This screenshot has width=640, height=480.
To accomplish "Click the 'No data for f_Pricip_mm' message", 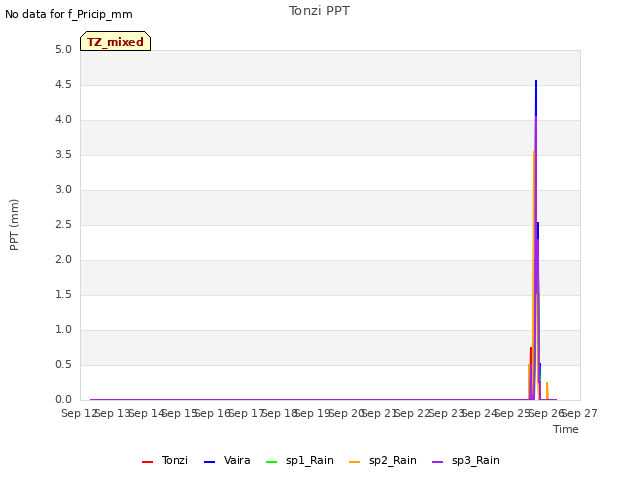I will point(69,14).
